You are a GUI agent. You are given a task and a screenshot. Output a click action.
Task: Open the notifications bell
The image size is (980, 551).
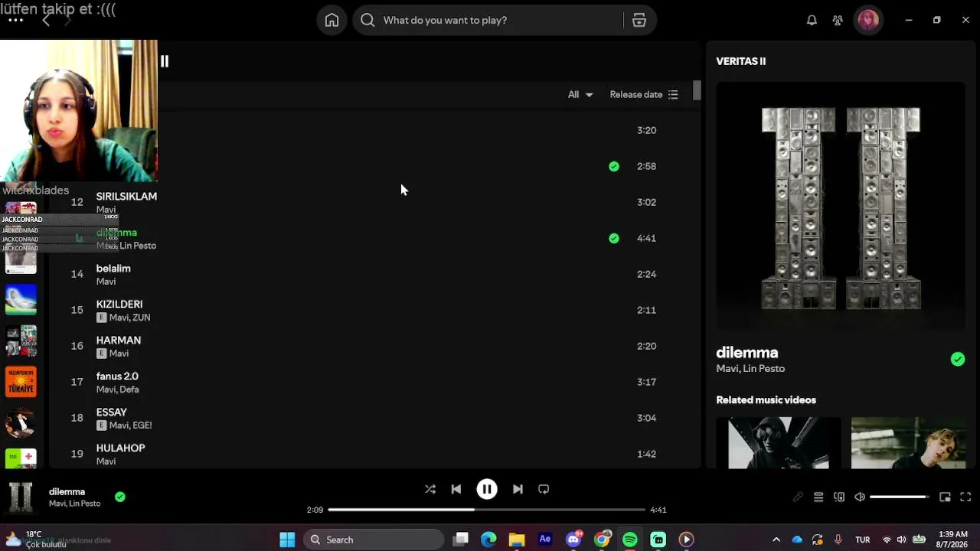(812, 21)
